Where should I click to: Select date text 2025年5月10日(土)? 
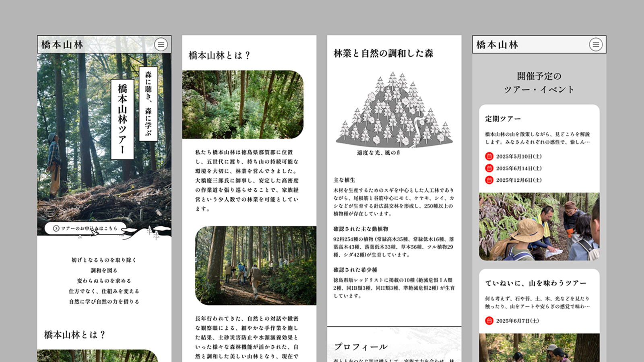point(519,156)
